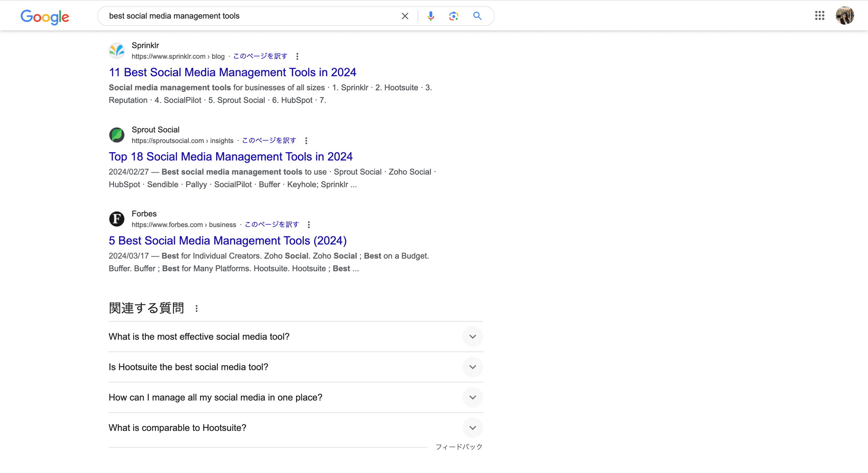Screen dimensions: 868x473
Task: Click the blue magnifier search button
Action: pos(477,16)
